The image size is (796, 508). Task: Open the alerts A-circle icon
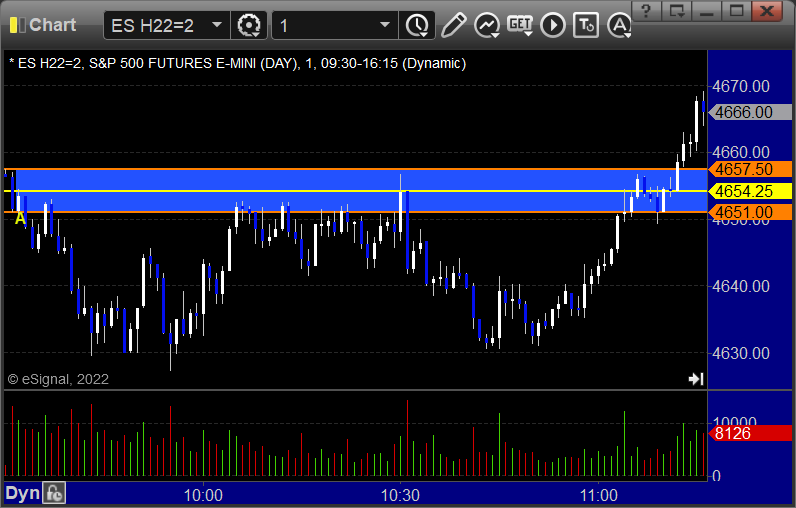click(619, 25)
